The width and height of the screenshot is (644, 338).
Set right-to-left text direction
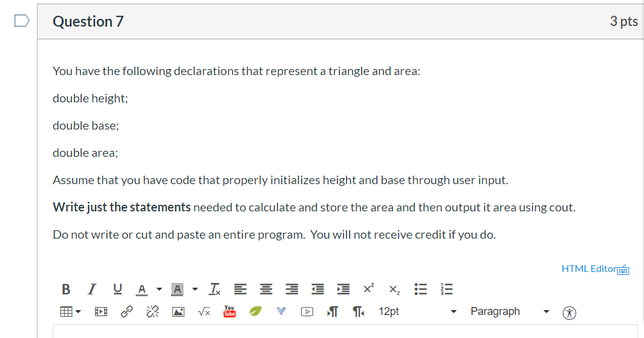click(358, 312)
